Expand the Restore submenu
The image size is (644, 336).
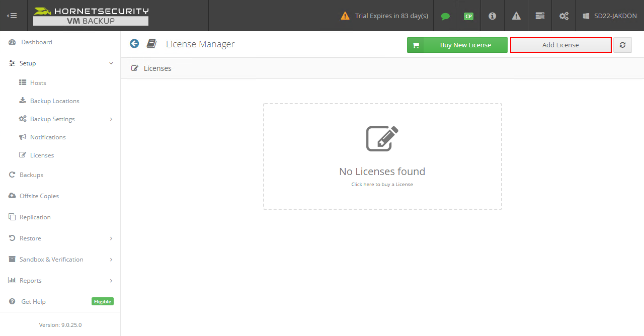tap(29, 238)
